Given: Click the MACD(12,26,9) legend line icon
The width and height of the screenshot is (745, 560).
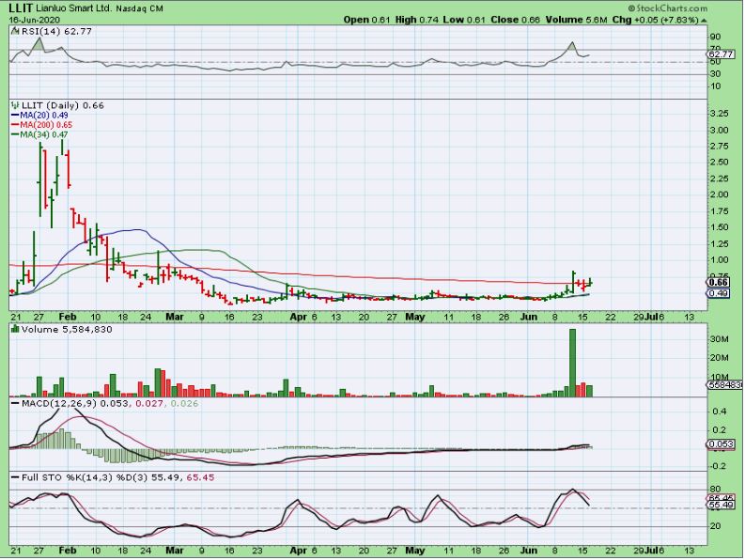Looking at the screenshot, I should pyautogui.click(x=14, y=403).
